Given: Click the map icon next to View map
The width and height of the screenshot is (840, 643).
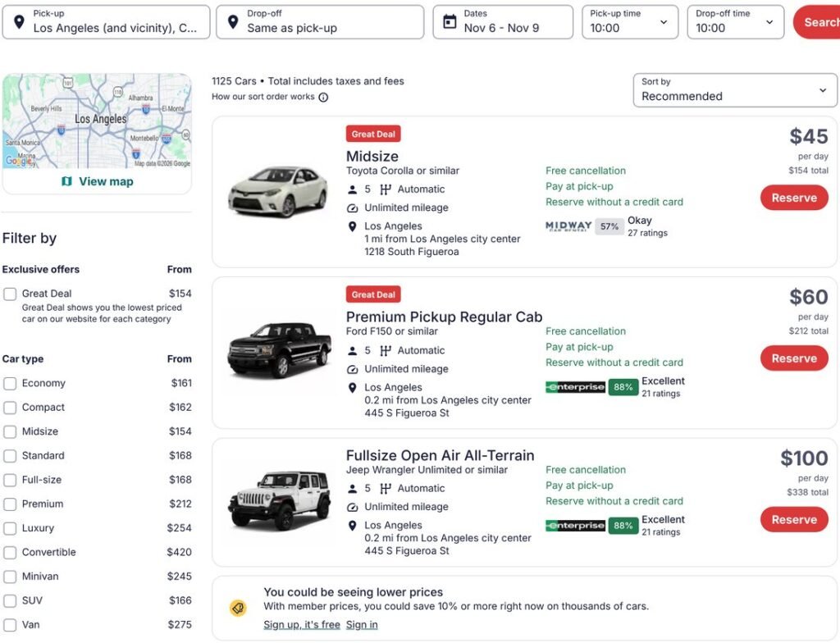Looking at the screenshot, I should (66, 181).
